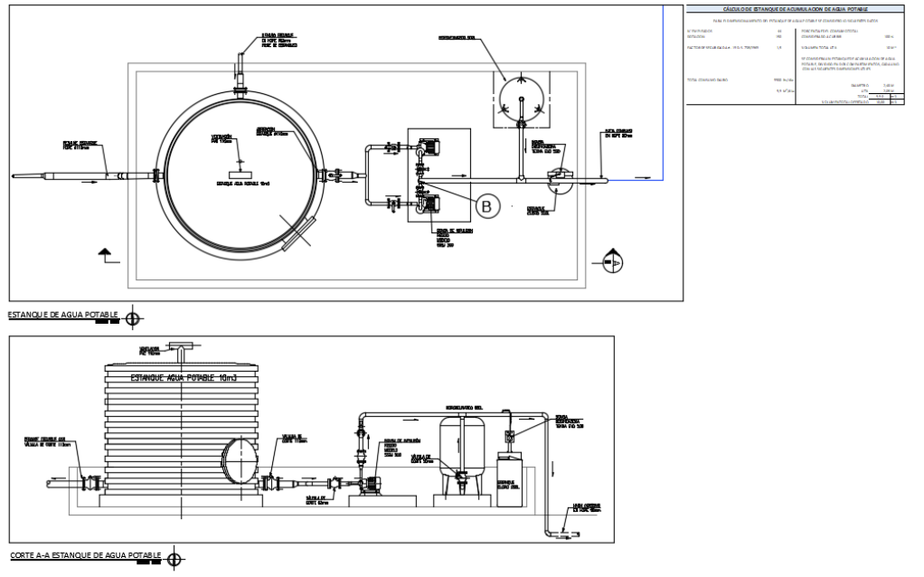Select the crosshair symbol beside plan title

(x=134, y=317)
